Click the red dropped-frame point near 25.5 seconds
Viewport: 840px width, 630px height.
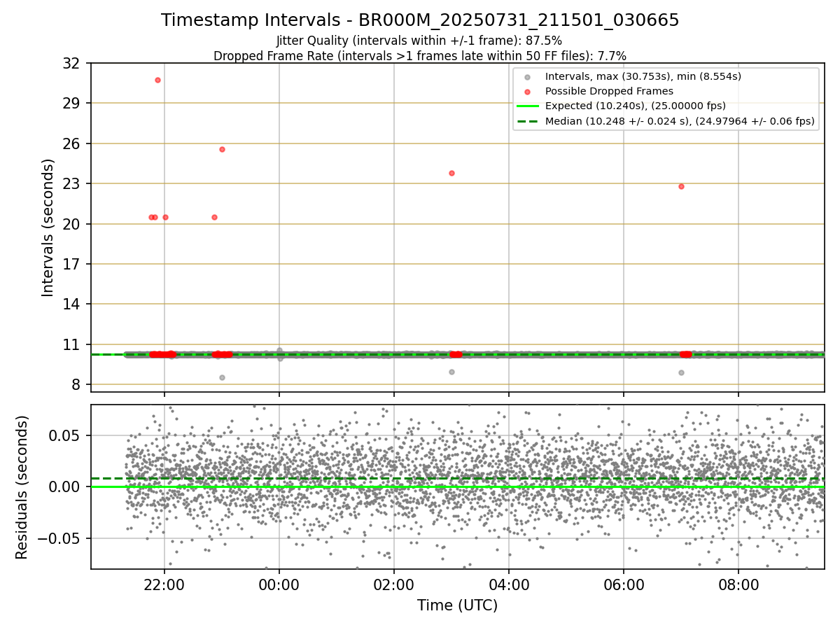pyautogui.click(x=222, y=149)
